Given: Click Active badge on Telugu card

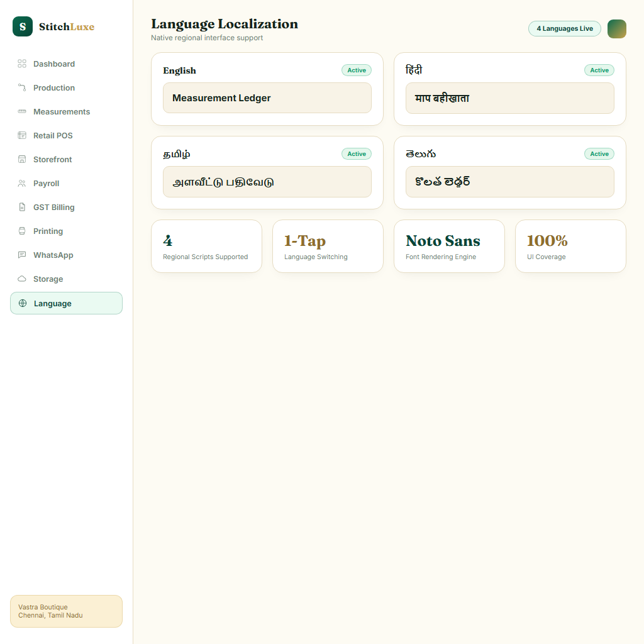Looking at the screenshot, I should (599, 153).
